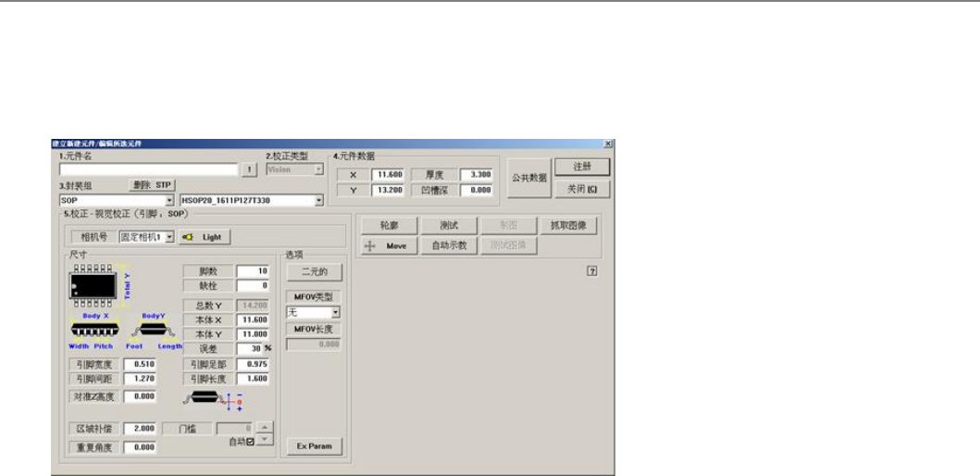980x476 pixels.
Task: Toggle the 自动 checkbox
Action: 251,443
